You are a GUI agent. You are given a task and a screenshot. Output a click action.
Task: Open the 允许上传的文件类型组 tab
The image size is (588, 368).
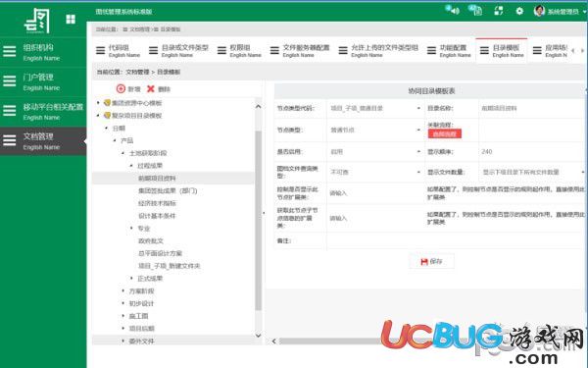coord(379,51)
